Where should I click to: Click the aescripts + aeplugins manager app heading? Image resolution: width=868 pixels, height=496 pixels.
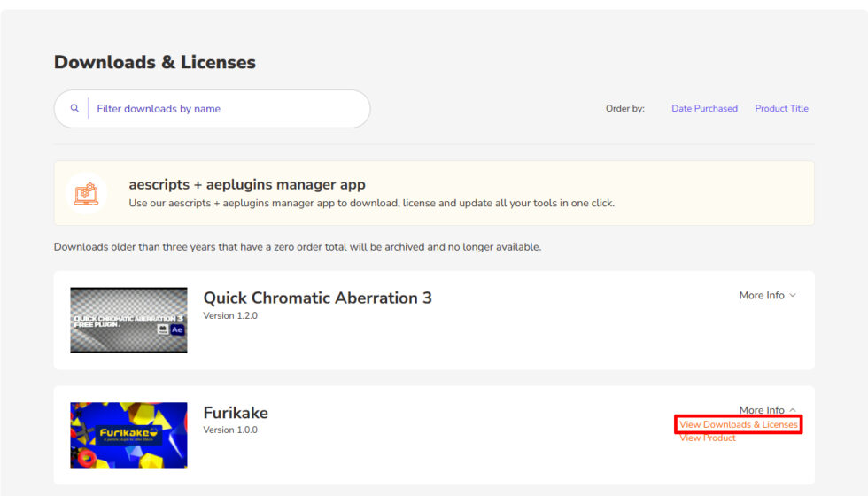(247, 184)
